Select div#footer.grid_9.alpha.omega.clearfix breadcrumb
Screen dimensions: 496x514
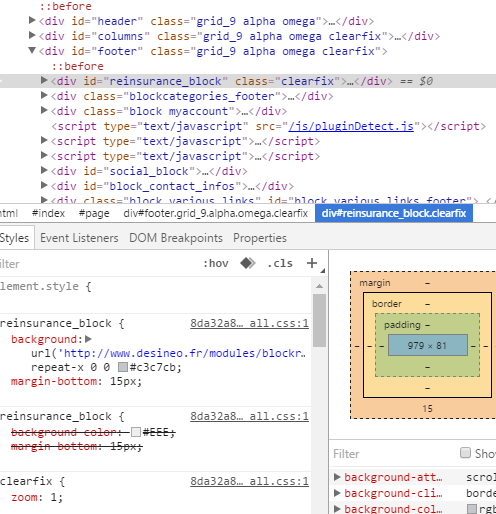[216, 213]
